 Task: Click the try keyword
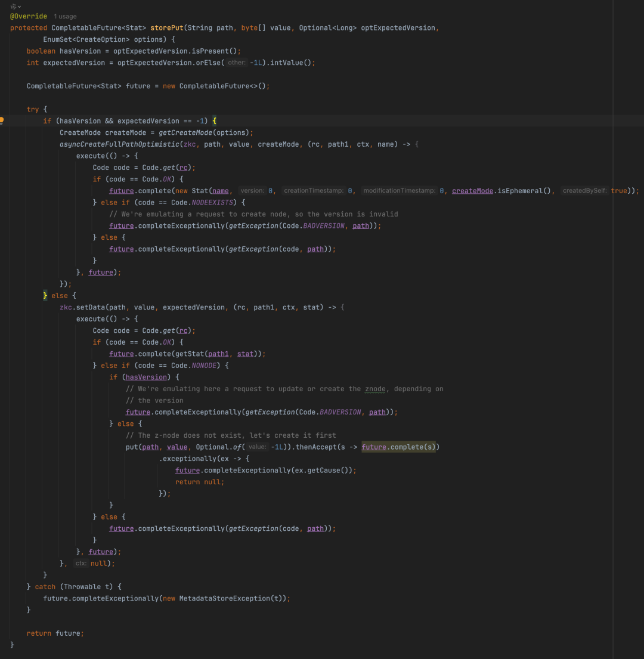[x=33, y=109]
